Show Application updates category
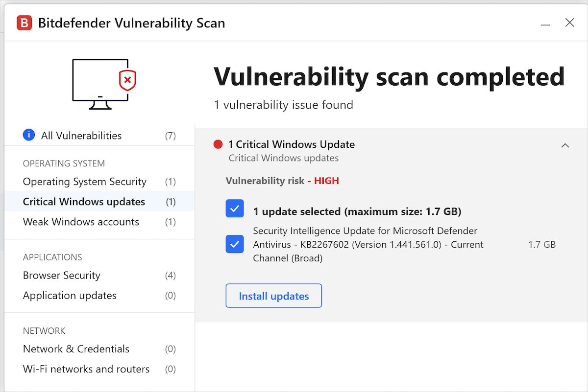 click(70, 296)
